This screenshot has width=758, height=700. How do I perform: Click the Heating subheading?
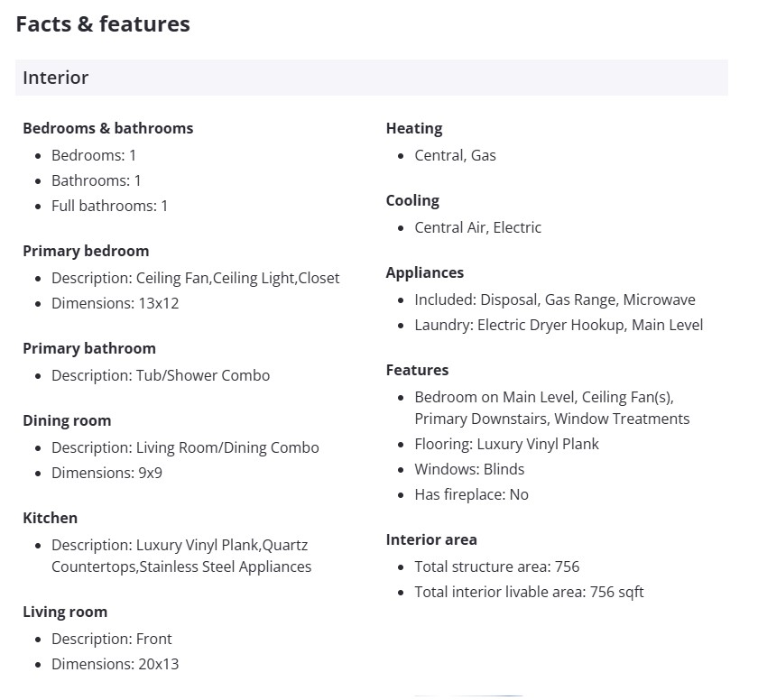point(413,128)
